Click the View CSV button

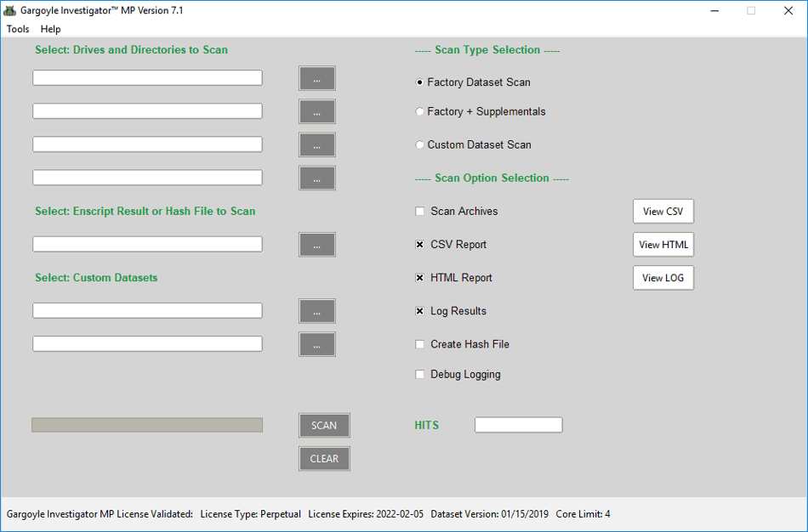click(x=663, y=211)
